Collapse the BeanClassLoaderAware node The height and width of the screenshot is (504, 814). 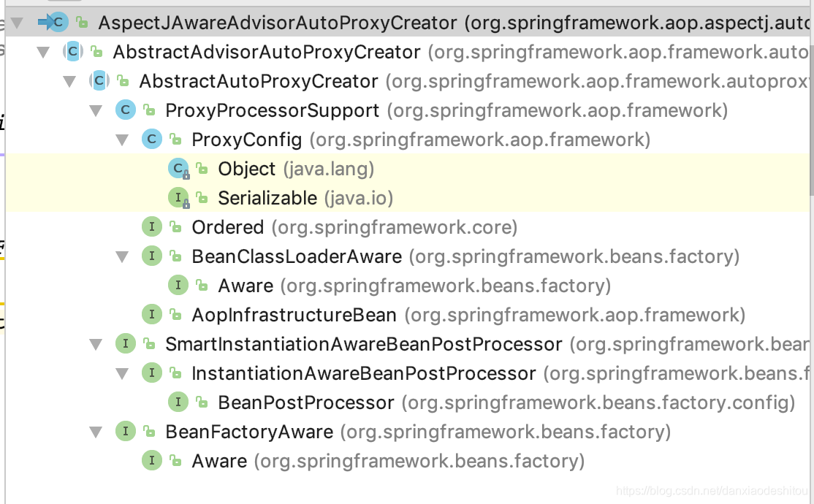pos(122,256)
